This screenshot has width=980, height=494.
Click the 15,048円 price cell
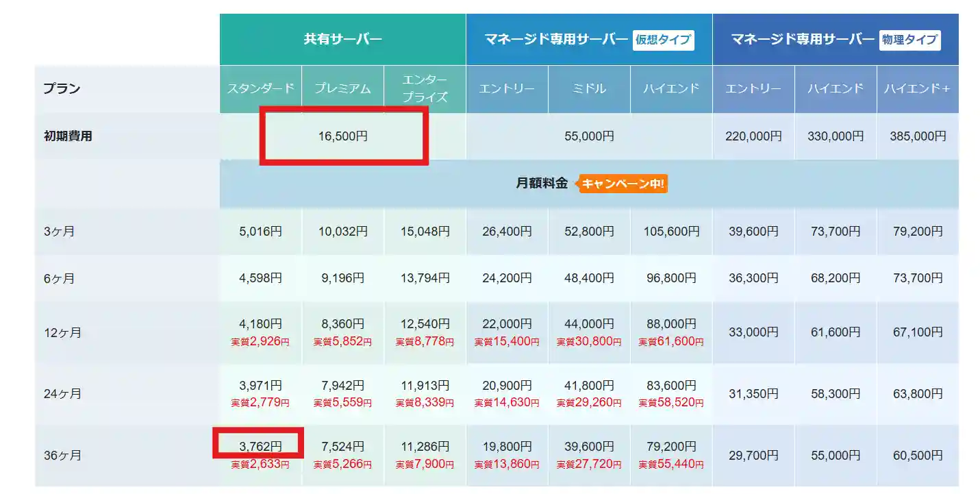[425, 232]
